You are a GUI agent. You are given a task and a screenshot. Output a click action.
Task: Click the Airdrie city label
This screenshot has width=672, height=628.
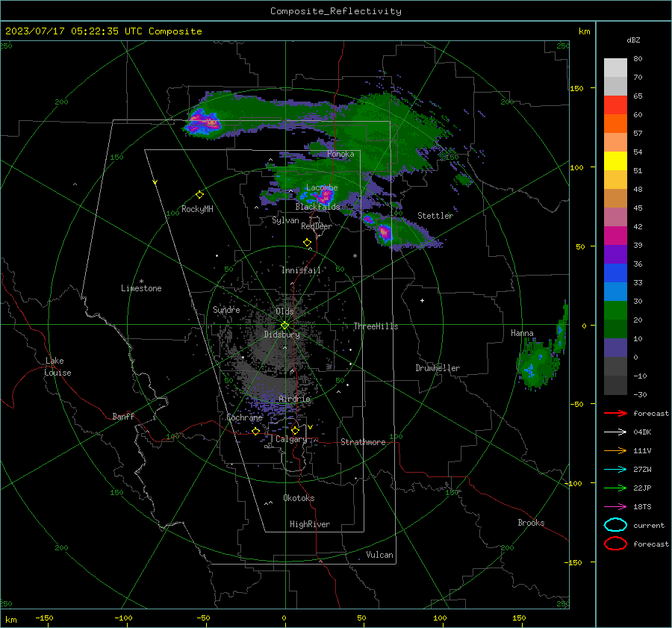click(x=294, y=399)
